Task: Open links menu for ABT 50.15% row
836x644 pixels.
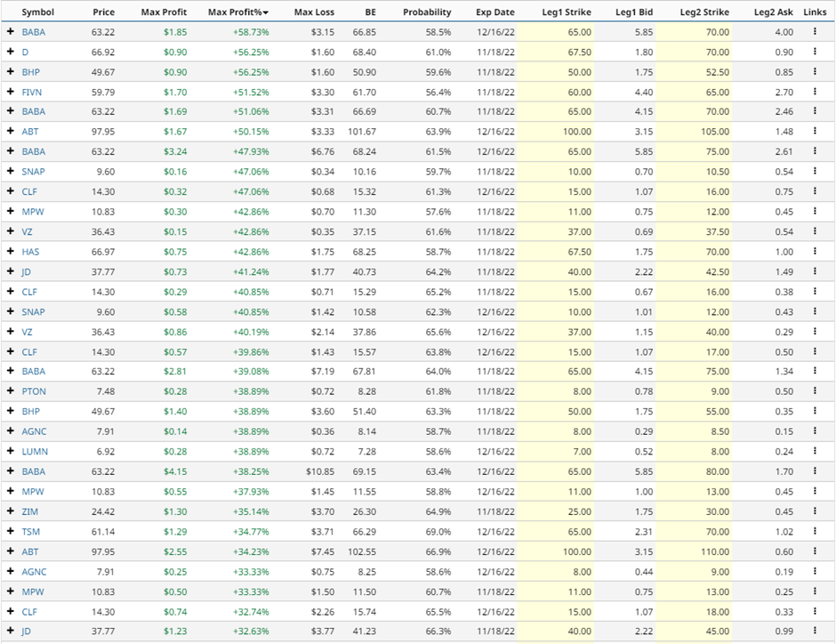Action: click(815, 132)
